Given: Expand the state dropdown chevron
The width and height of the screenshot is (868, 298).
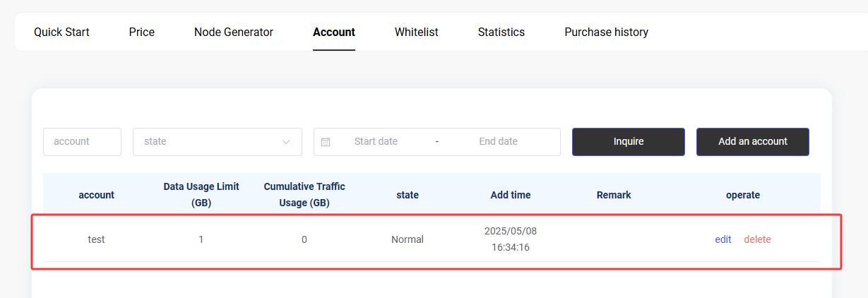Looking at the screenshot, I should pos(286,142).
